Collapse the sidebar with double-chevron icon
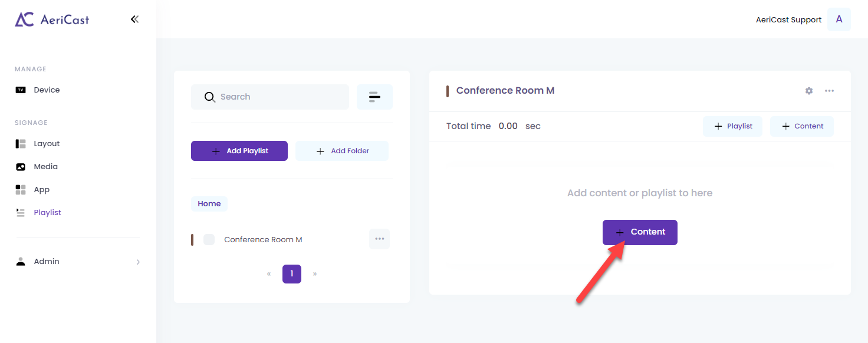 tap(134, 19)
